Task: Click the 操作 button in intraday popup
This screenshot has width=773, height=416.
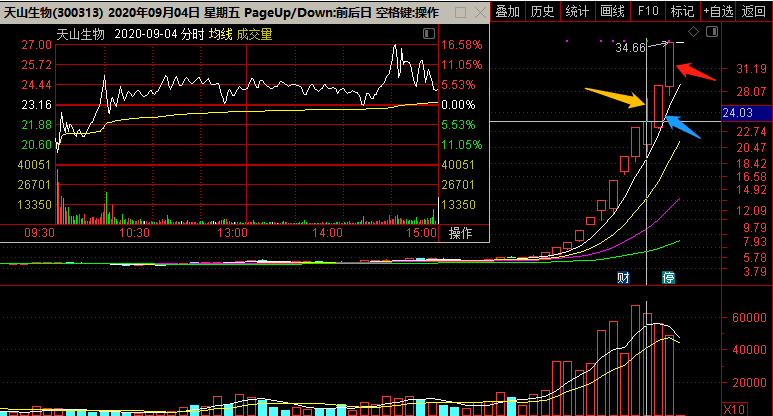Action: click(x=460, y=233)
